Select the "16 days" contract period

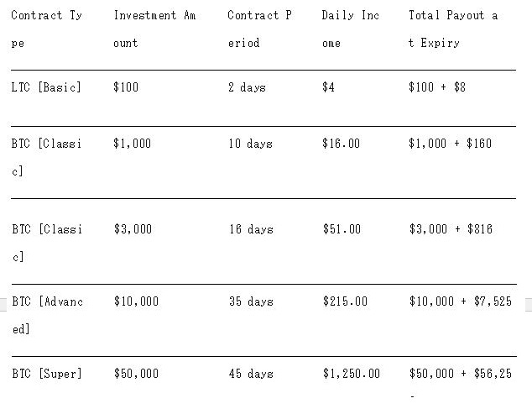(250, 229)
